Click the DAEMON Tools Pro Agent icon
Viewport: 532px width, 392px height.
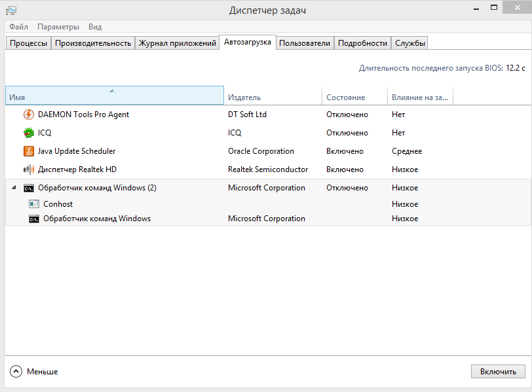29,115
